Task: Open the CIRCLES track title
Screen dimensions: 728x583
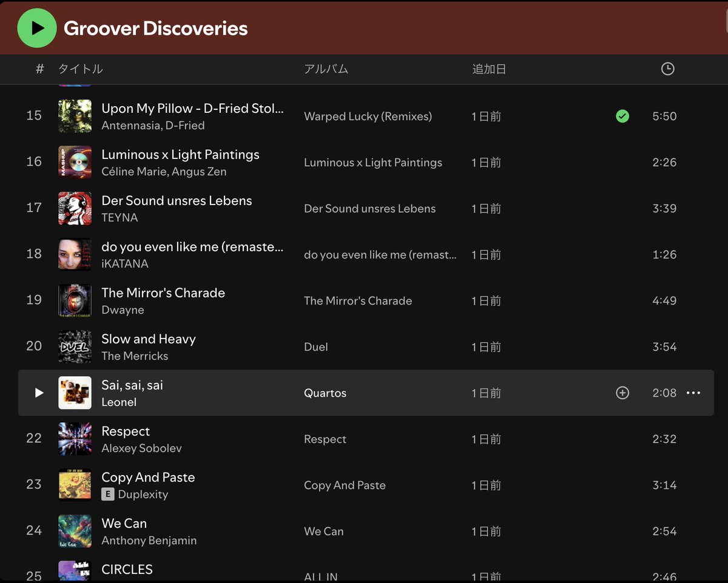Action: (x=127, y=570)
